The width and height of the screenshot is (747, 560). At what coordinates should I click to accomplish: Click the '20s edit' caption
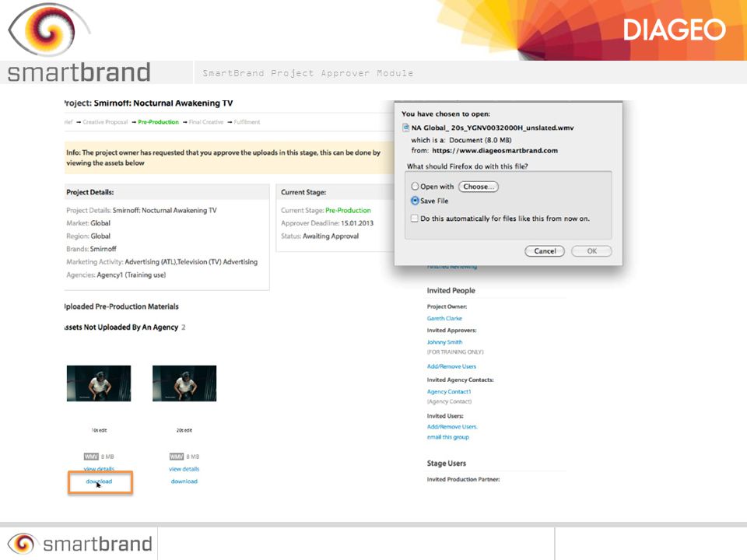(x=184, y=430)
